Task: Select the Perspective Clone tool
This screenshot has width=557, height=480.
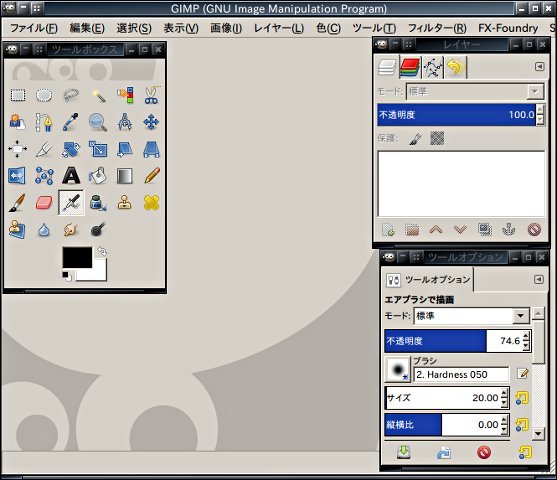Action: [x=18, y=230]
